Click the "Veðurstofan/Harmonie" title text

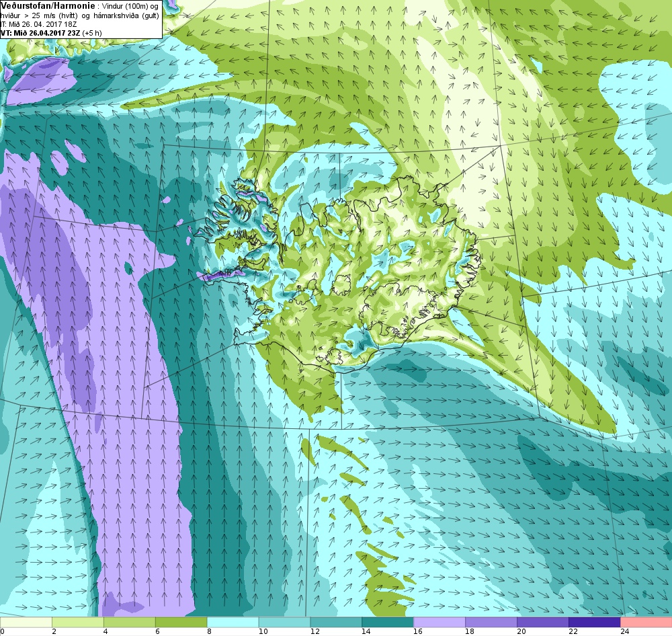click(48, 5)
